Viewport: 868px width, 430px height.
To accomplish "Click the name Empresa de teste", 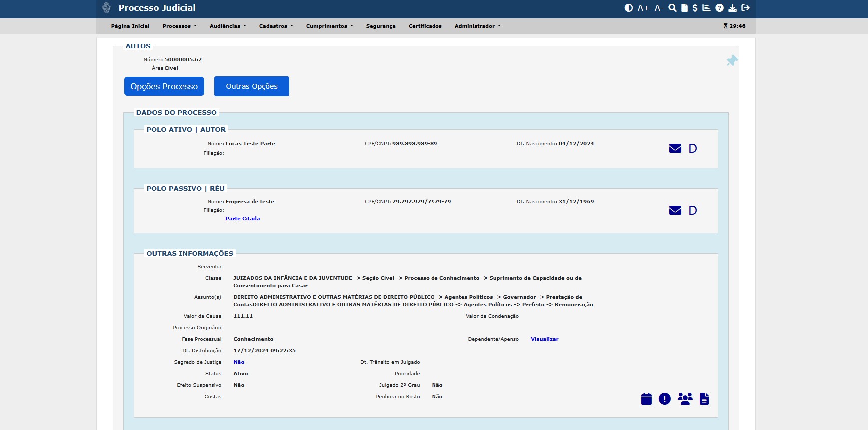I will pos(250,201).
